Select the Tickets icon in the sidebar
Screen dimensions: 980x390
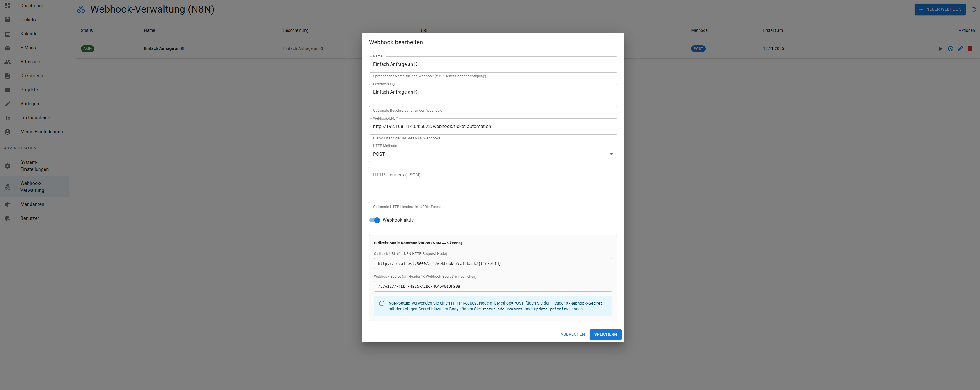8,20
